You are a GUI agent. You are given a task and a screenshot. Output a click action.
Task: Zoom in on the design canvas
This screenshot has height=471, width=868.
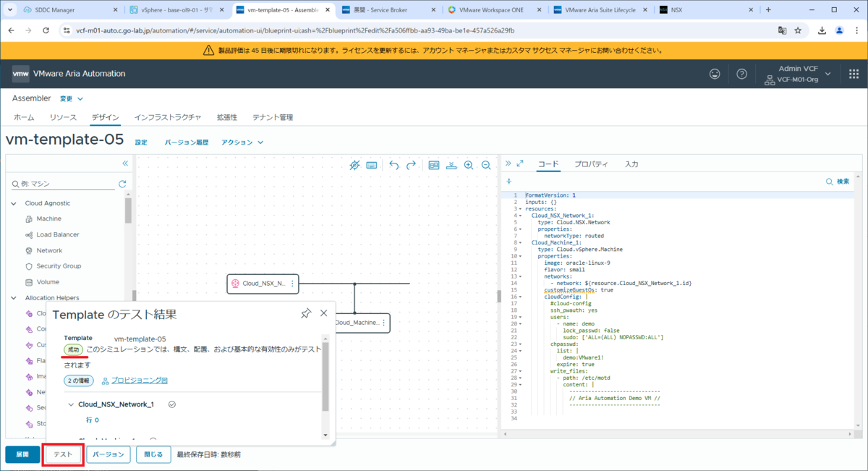469,165
